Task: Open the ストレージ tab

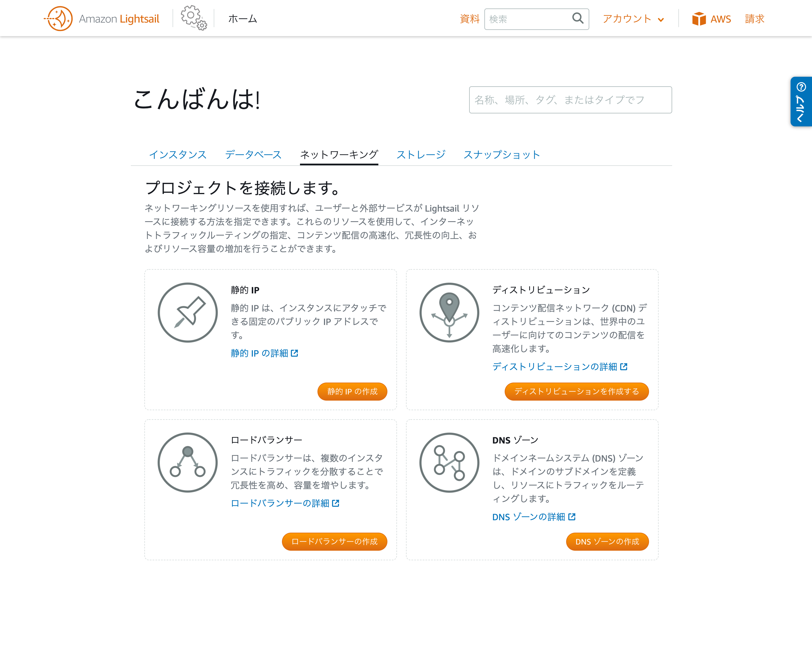Action: pyautogui.click(x=421, y=155)
